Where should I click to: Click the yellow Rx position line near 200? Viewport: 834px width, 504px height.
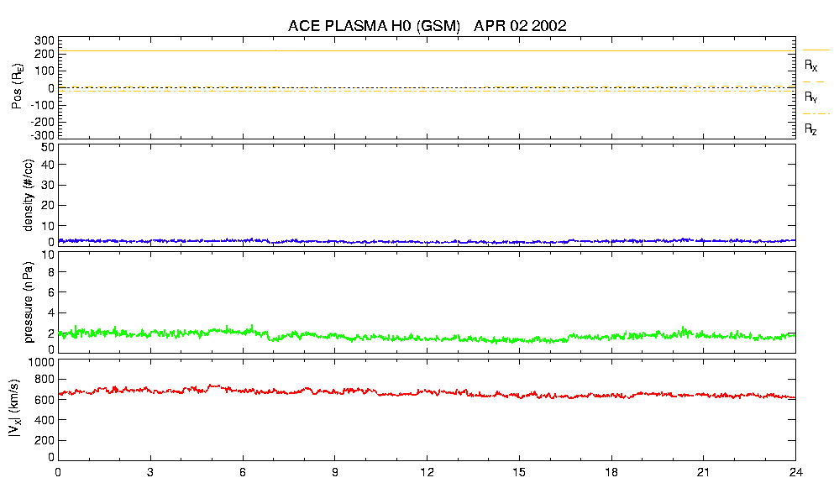click(x=420, y=51)
